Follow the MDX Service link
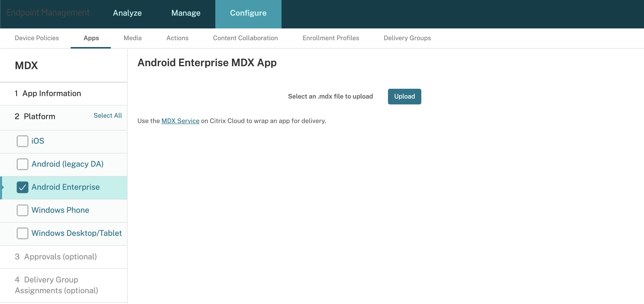The width and height of the screenshot is (644, 304). 180,121
